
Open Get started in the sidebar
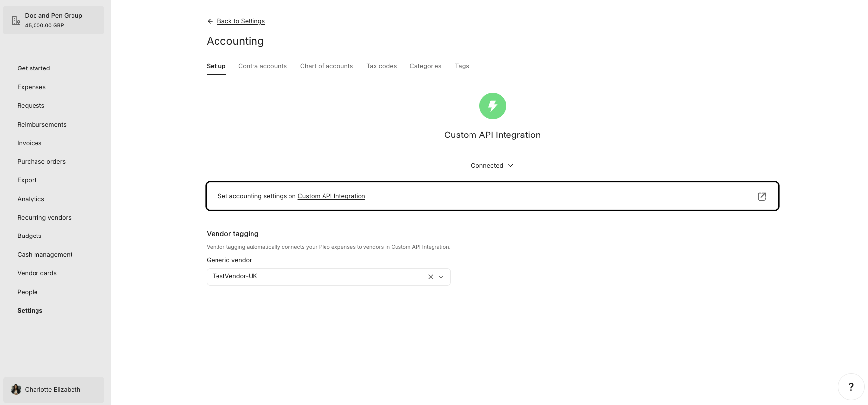(34, 68)
